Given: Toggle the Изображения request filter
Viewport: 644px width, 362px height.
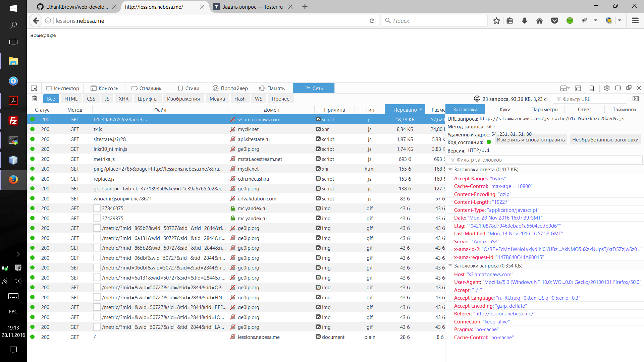Looking at the screenshot, I should coord(183,99).
